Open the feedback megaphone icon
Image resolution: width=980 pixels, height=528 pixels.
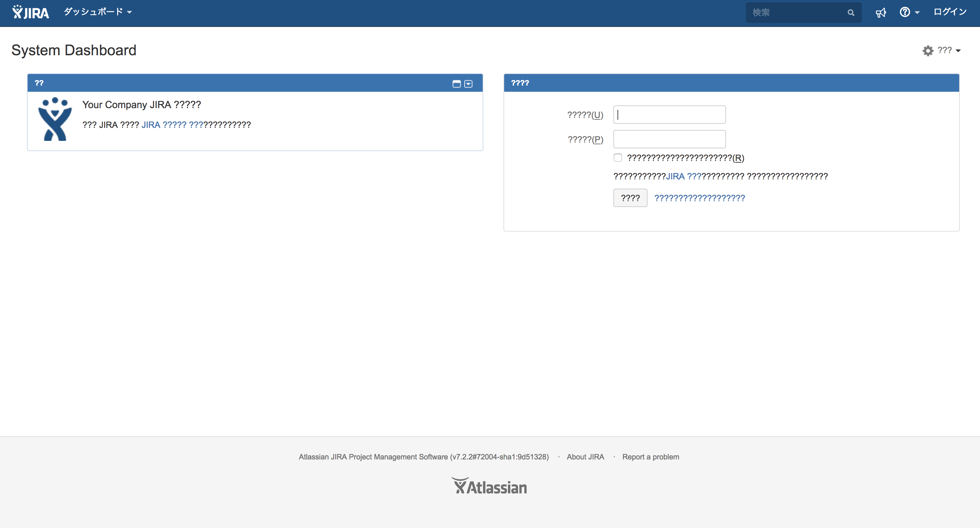pos(881,13)
